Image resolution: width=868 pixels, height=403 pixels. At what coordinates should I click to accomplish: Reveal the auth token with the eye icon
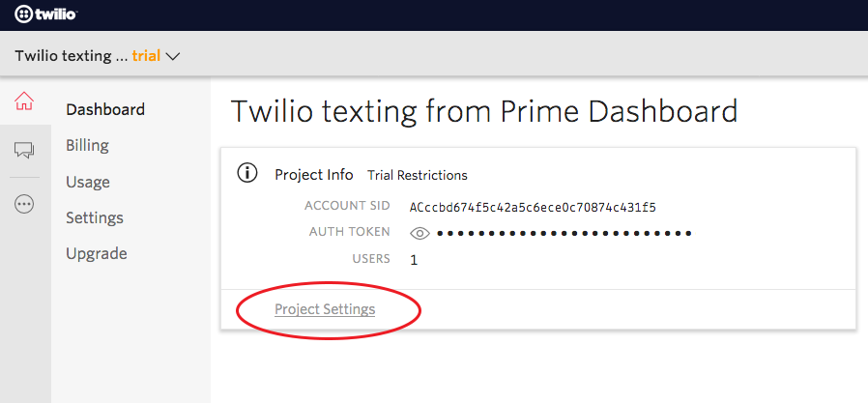tap(420, 233)
